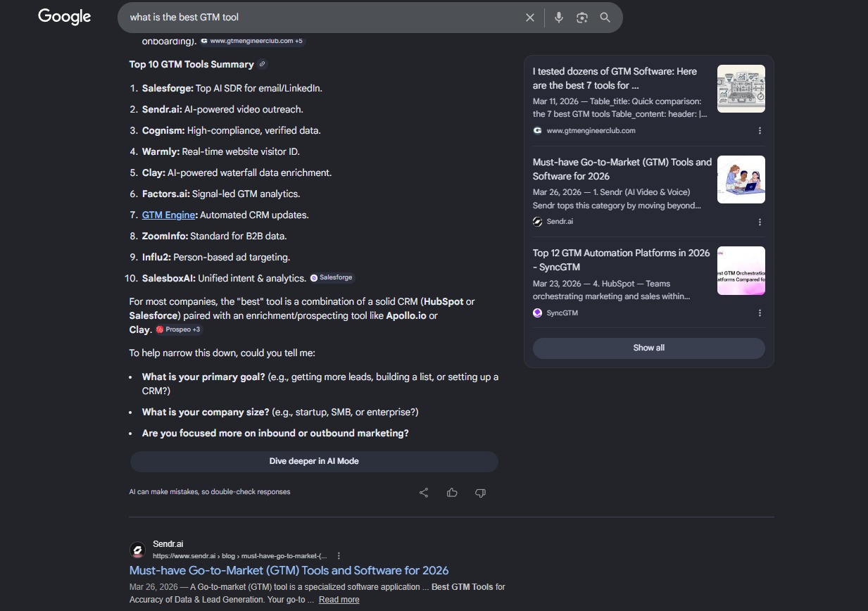Click the SyncGTM card thumbnail image
Image resolution: width=868 pixels, height=611 pixels.
point(741,270)
